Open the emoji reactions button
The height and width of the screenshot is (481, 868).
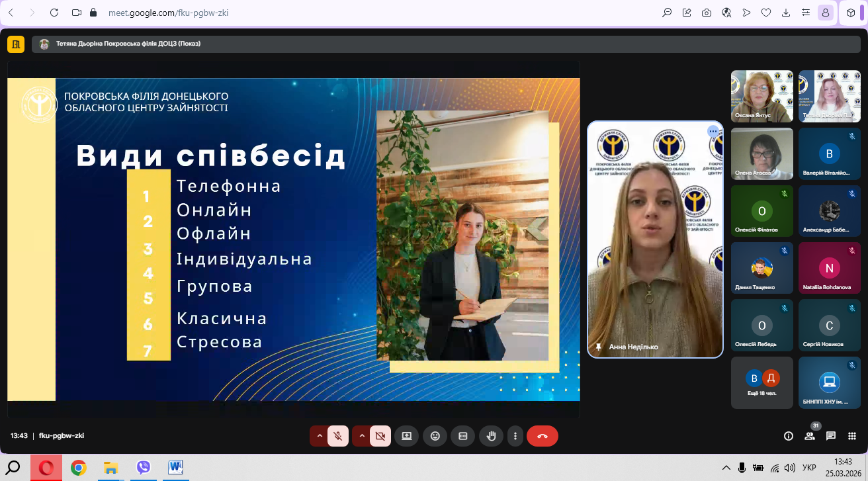click(435, 436)
